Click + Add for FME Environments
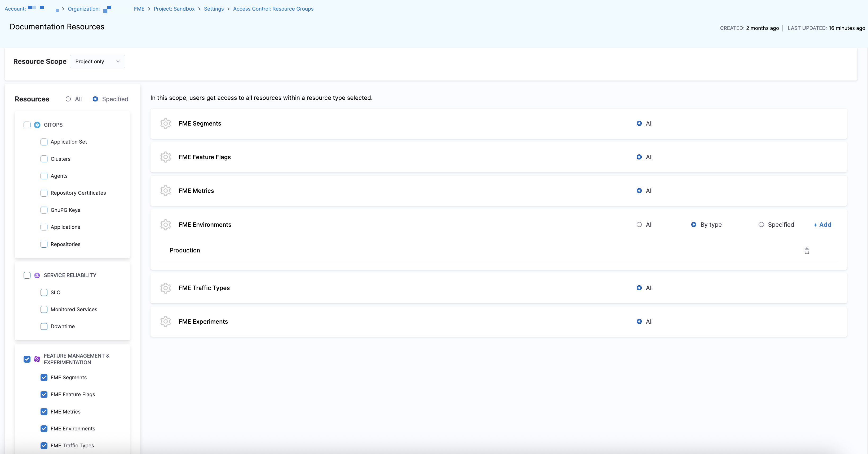This screenshot has height=454, width=868. [x=822, y=225]
